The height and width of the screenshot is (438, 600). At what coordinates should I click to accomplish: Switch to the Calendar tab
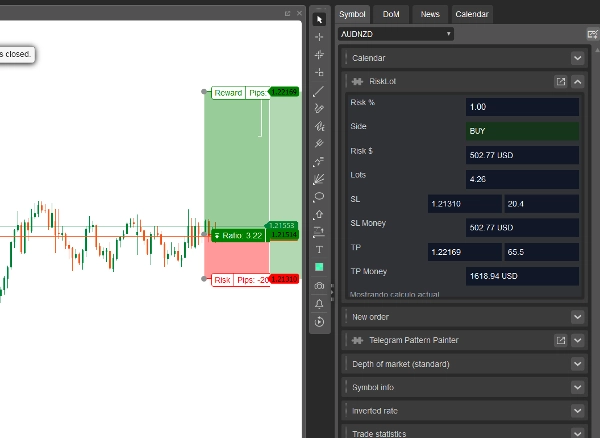(472, 15)
